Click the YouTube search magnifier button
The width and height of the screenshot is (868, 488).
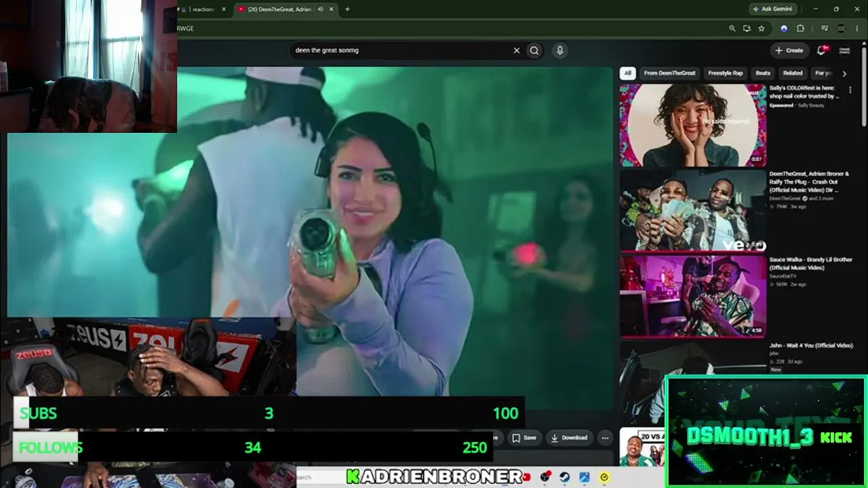(x=534, y=50)
